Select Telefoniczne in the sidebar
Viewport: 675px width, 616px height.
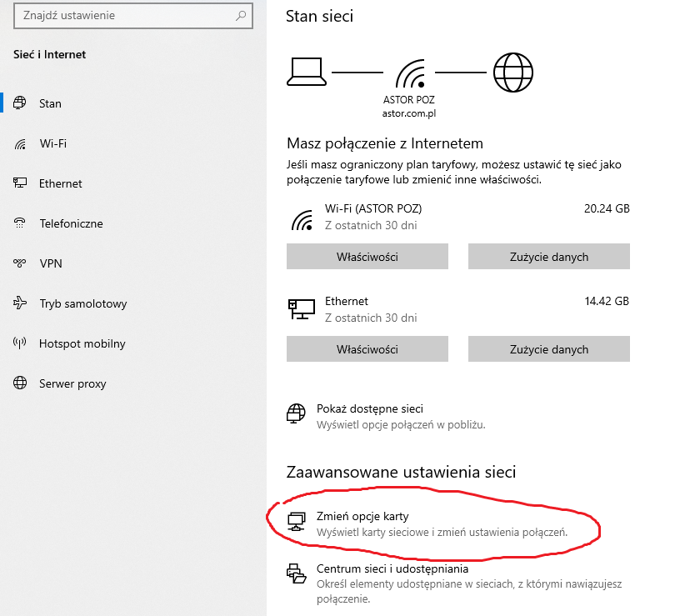point(133,223)
